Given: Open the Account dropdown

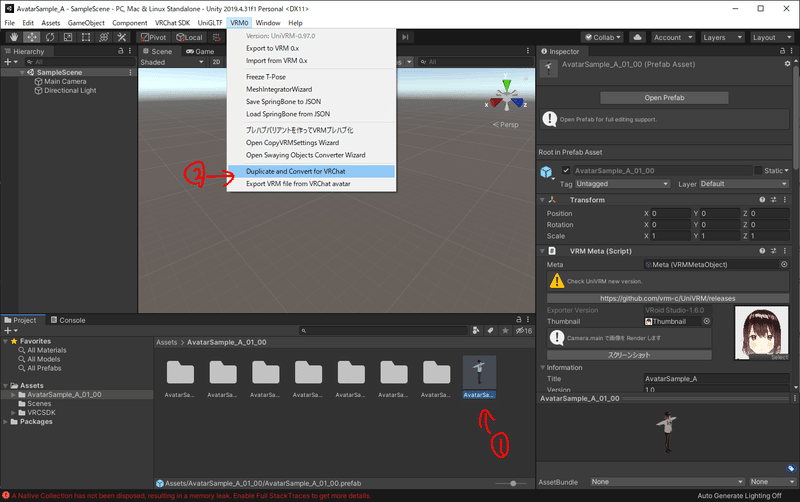Looking at the screenshot, I should 672,37.
